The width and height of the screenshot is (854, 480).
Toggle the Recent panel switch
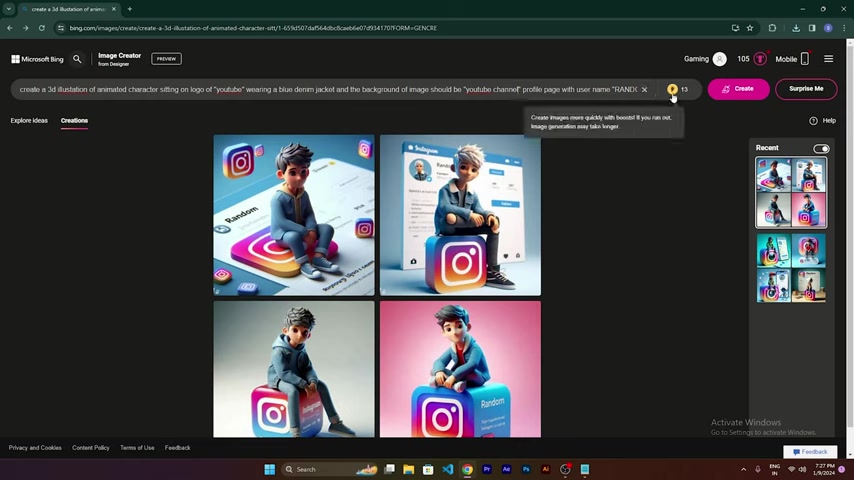tap(821, 148)
